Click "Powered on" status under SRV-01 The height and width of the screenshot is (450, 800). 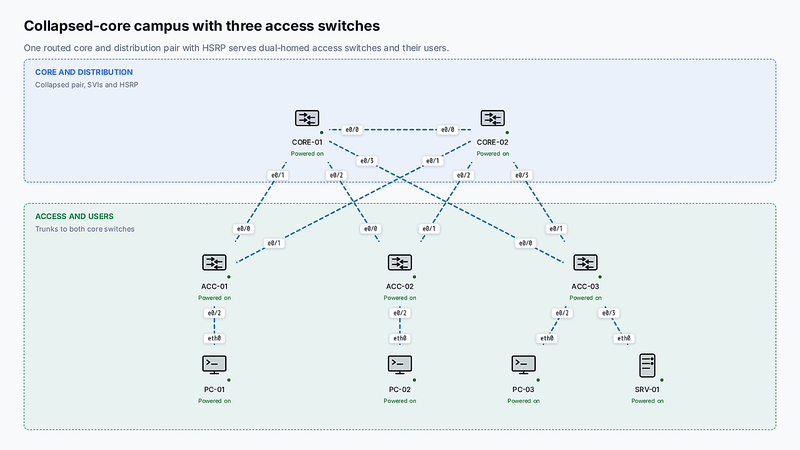pyautogui.click(x=647, y=401)
